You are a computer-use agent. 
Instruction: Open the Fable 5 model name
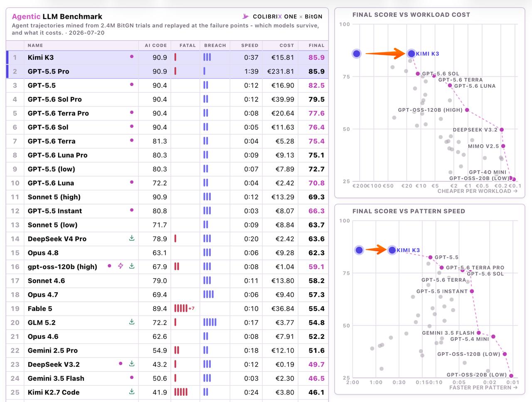click(40, 308)
